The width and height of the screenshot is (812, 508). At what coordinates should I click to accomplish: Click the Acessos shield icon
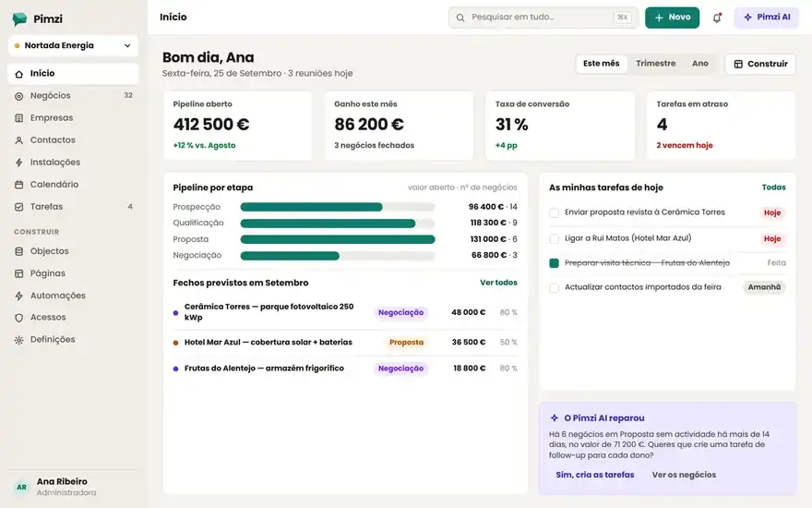point(19,318)
